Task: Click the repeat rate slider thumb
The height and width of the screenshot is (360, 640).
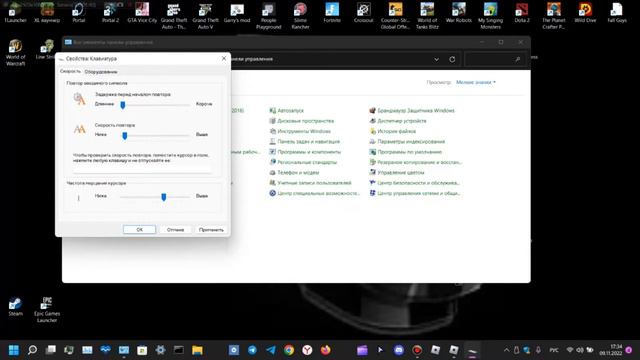Action: [x=125, y=136]
